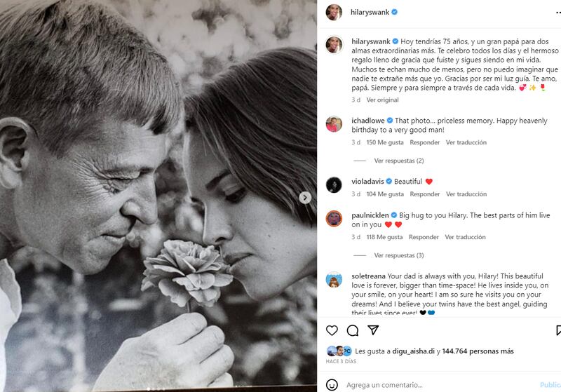Screen dimensions: 561x392
Task: Open hilaryswank's profile picture in header
Action: pos(334,12)
